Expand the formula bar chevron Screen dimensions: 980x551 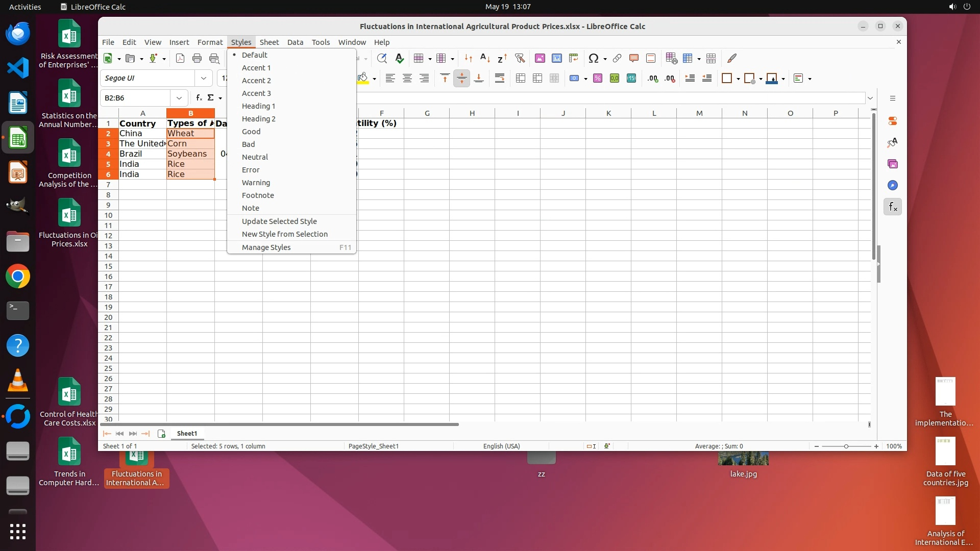coord(870,98)
